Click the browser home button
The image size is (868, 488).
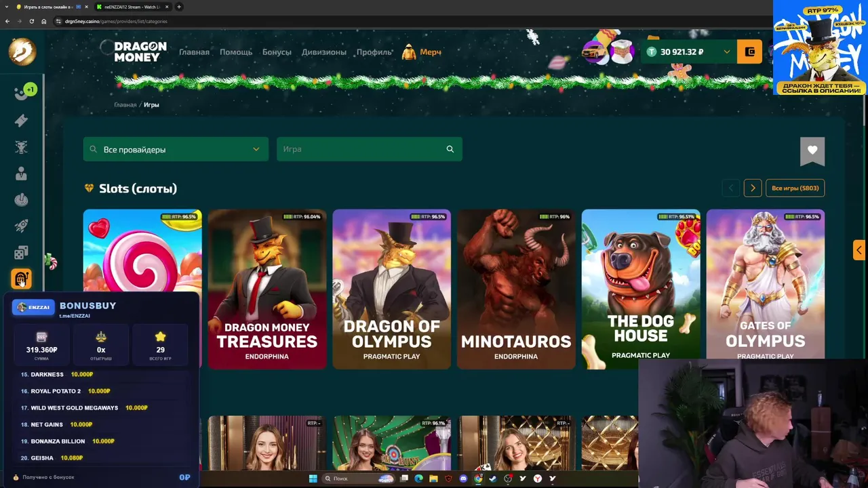43,21
